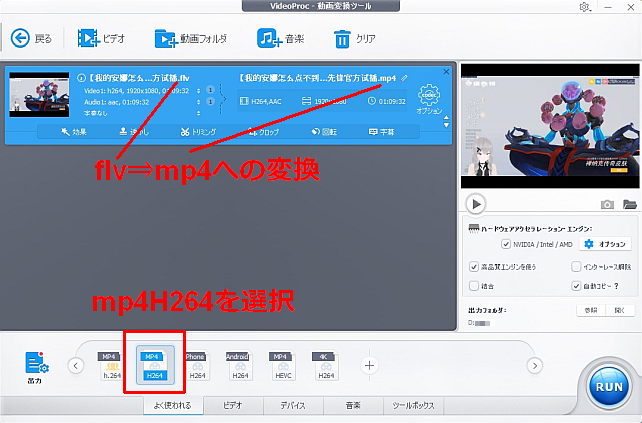Viewport: 642px width, 423px height.
Task: Start conversion with RUN button
Action: [609, 387]
